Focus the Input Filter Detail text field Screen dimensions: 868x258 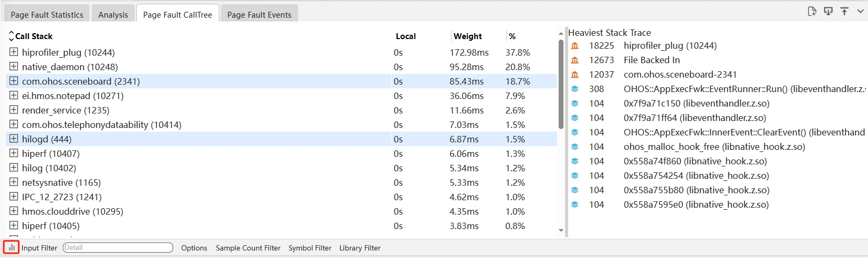[118, 248]
